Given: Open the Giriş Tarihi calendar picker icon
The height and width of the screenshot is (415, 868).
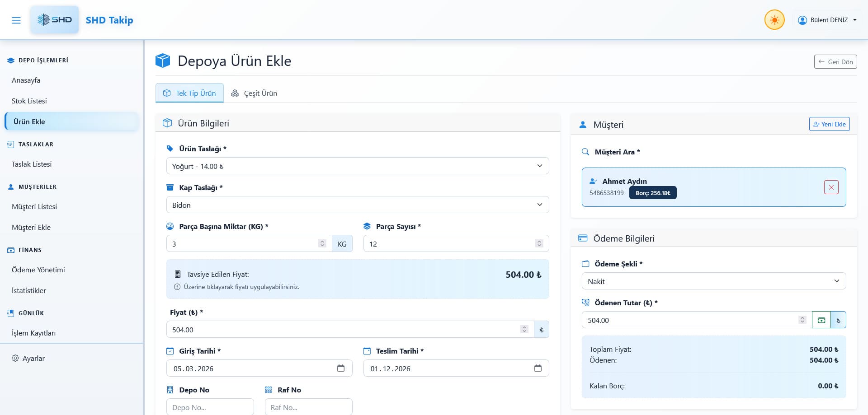Looking at the screenshot, I should pyautogui.click(x=341, y=368).
